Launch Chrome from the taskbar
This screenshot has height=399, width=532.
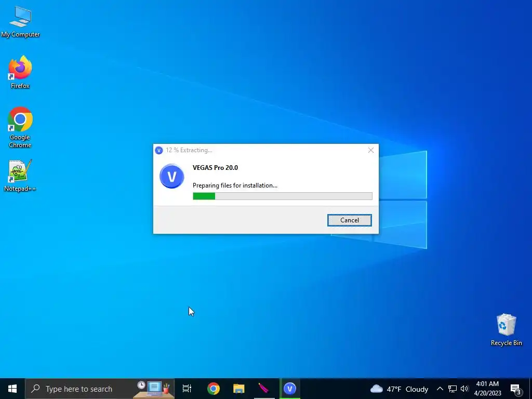(214, 389)
